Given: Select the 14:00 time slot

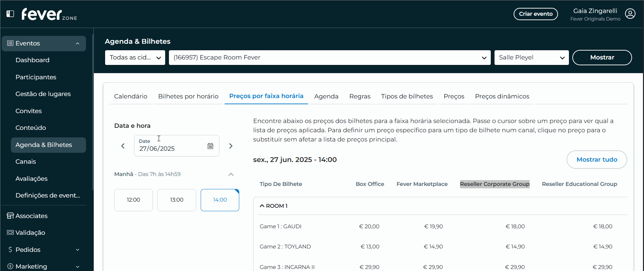Looking at the screenshot, I should coord(220,200).
